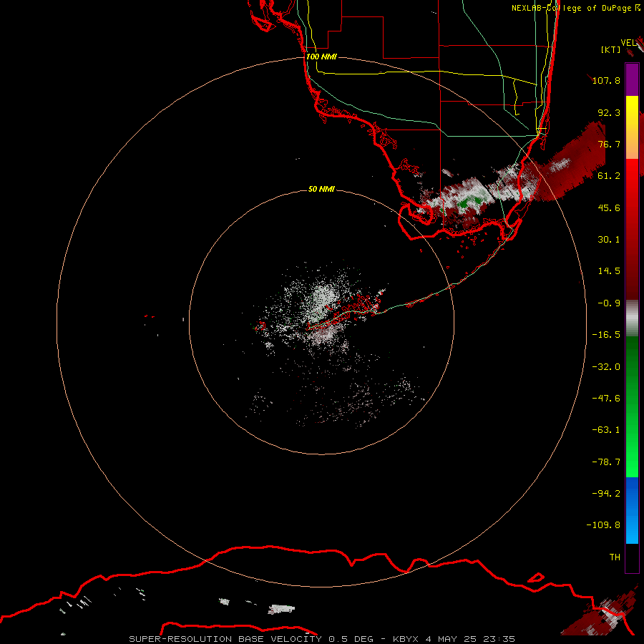The image size is (644, 644).
Task: Select the -16.5 velocity scale value
Action: pyautogui.click(x=606, y=335)
